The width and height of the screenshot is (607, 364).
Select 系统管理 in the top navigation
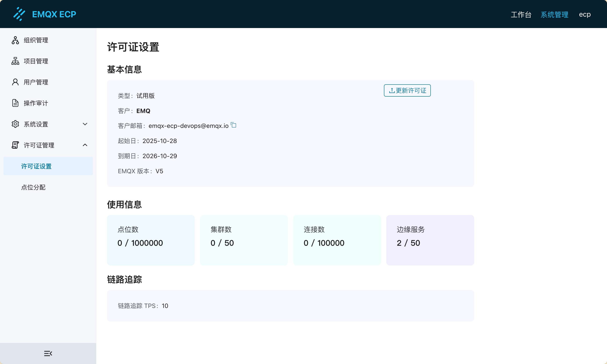[x=554, y=14]
